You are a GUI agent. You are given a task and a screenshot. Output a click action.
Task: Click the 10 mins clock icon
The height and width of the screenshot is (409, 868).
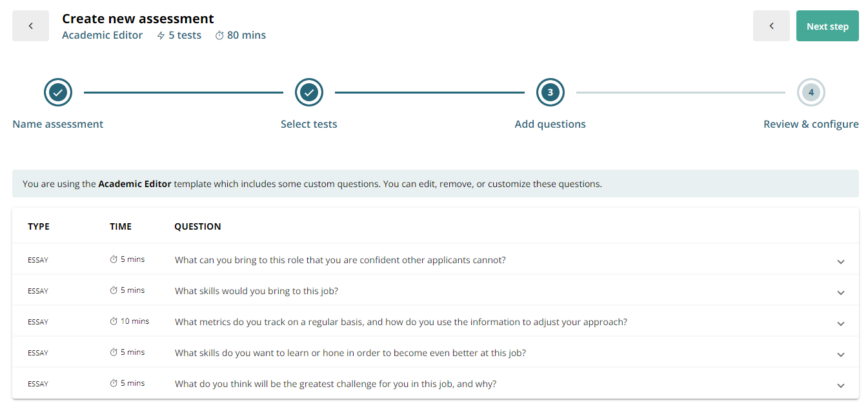[114, 321]
